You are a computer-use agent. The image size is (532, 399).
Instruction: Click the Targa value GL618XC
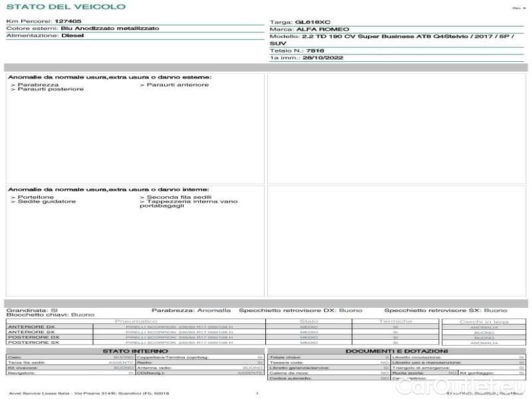click(313, 22)
